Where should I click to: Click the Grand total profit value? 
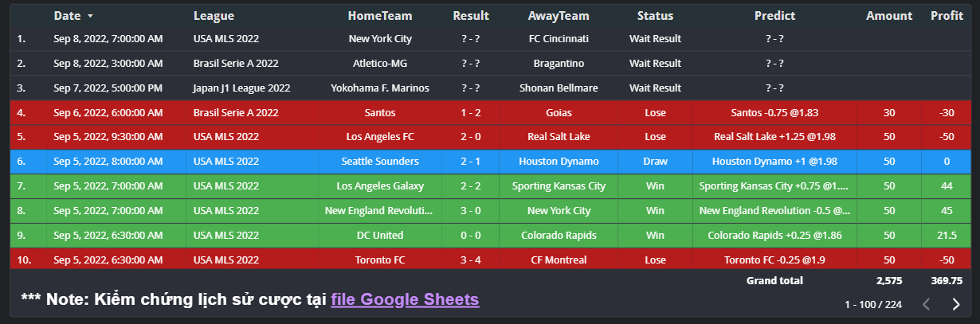(947, 281)
